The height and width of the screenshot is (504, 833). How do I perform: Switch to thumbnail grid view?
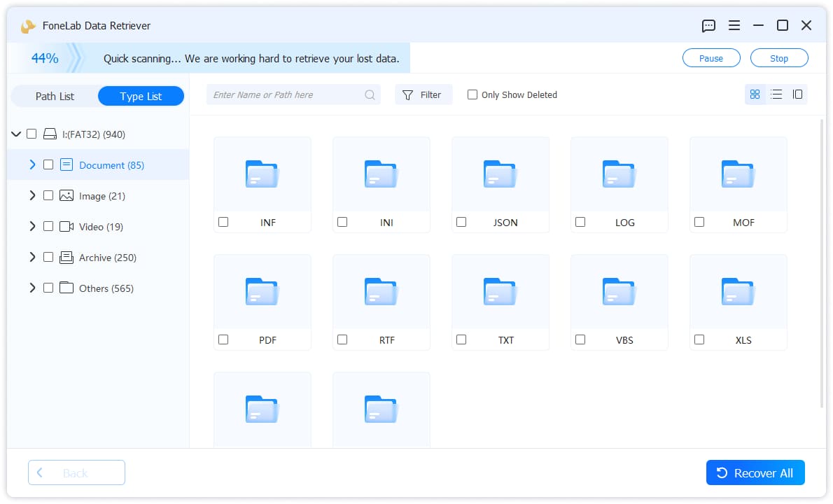pos(755,94)
